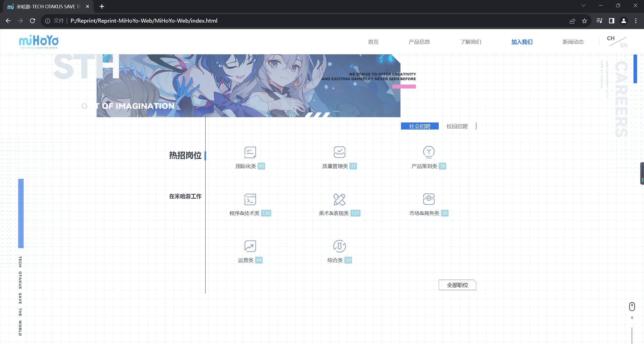
Task: Click the miHoYo logo in the header
Action: coord(39,41)
